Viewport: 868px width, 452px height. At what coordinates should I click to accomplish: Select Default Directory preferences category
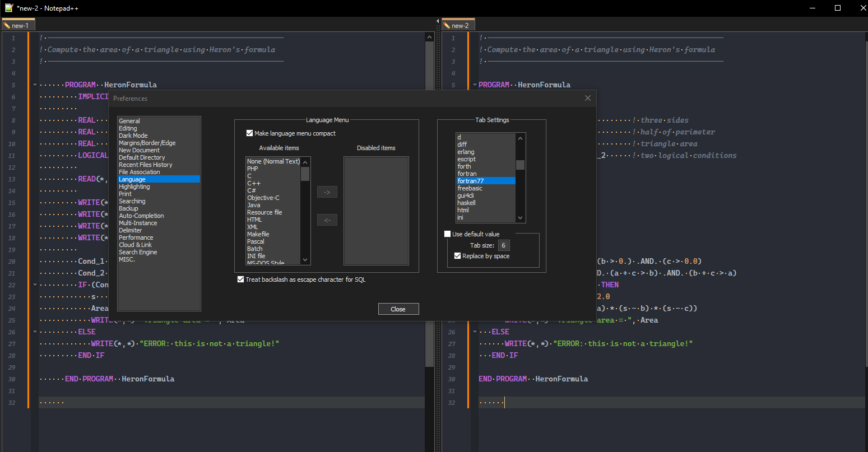coord(159,157)
